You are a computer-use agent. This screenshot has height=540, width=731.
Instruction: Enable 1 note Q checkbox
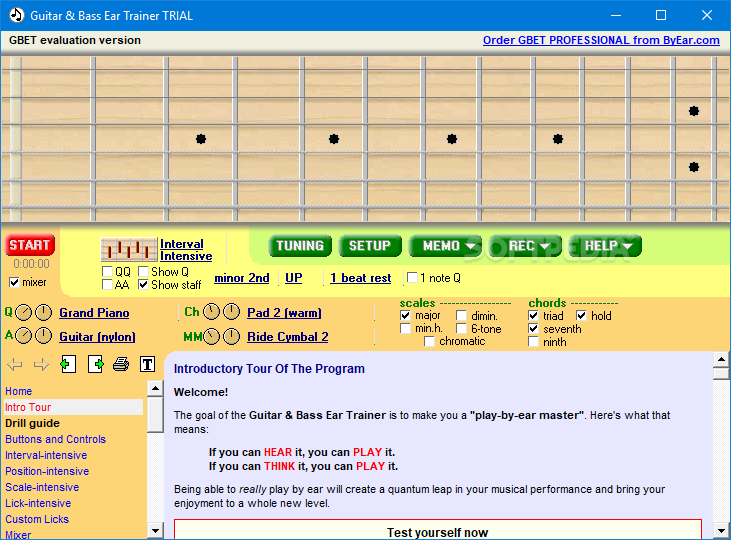pyautogui.click(x=412, y=277)
